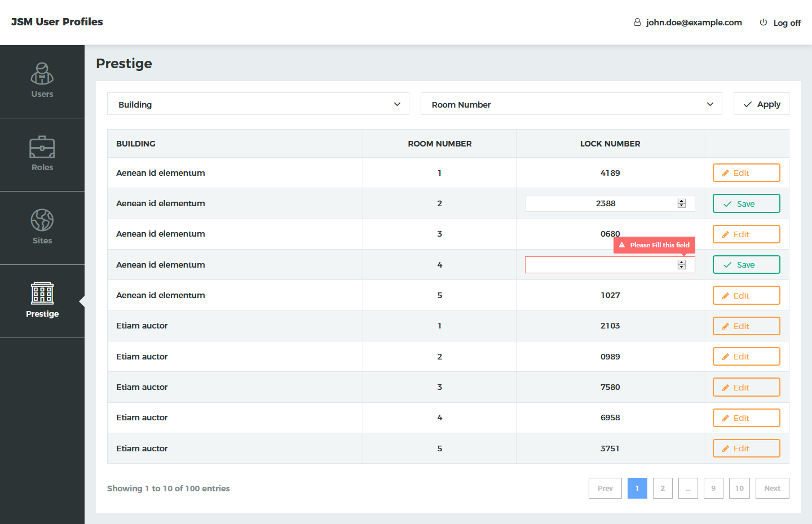Open the Sites globe icon in sidebar

pyautogui.click(x=42, y=220)
